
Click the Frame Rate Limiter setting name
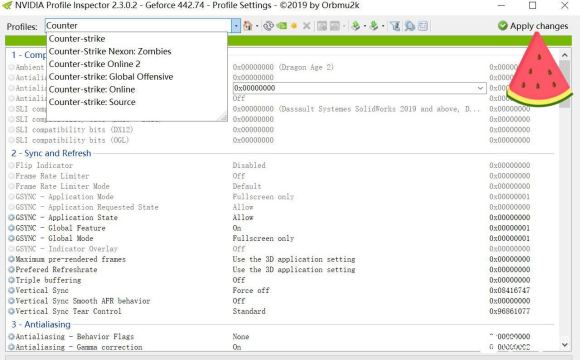(52, 176)
